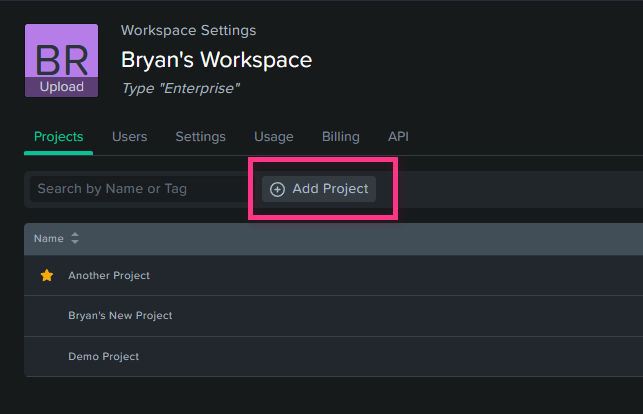Open the Billing tab

pyautogui.click(x=341, y=136)
